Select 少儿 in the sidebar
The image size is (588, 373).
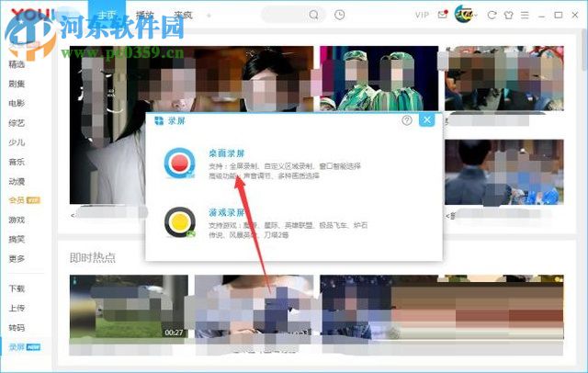coord(17,142)
